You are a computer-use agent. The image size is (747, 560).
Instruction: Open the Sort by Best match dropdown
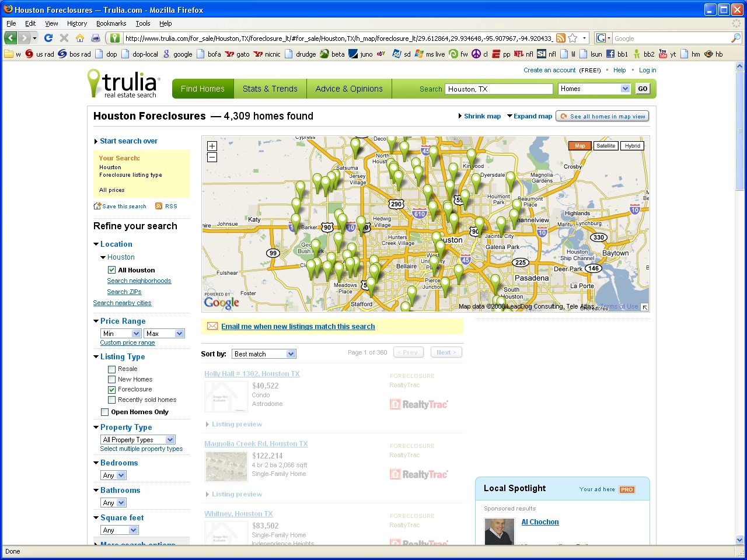coord(264,354)
